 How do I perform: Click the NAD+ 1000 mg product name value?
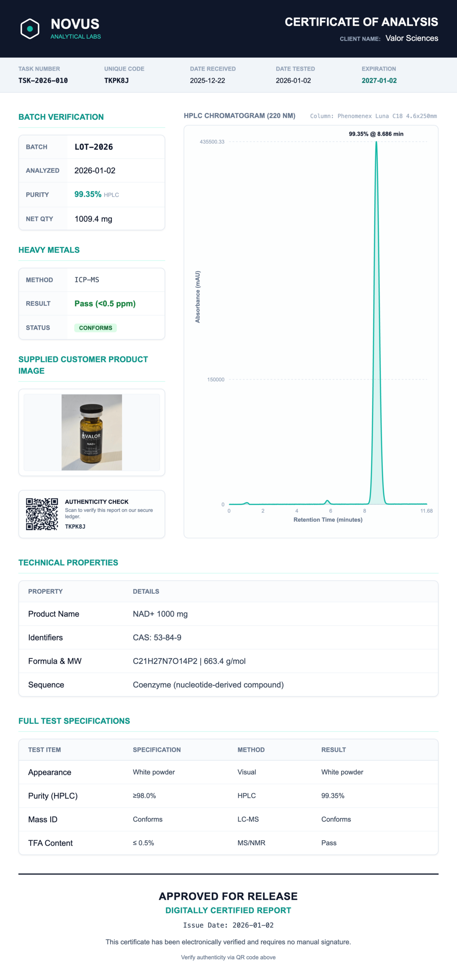point(160,614)
